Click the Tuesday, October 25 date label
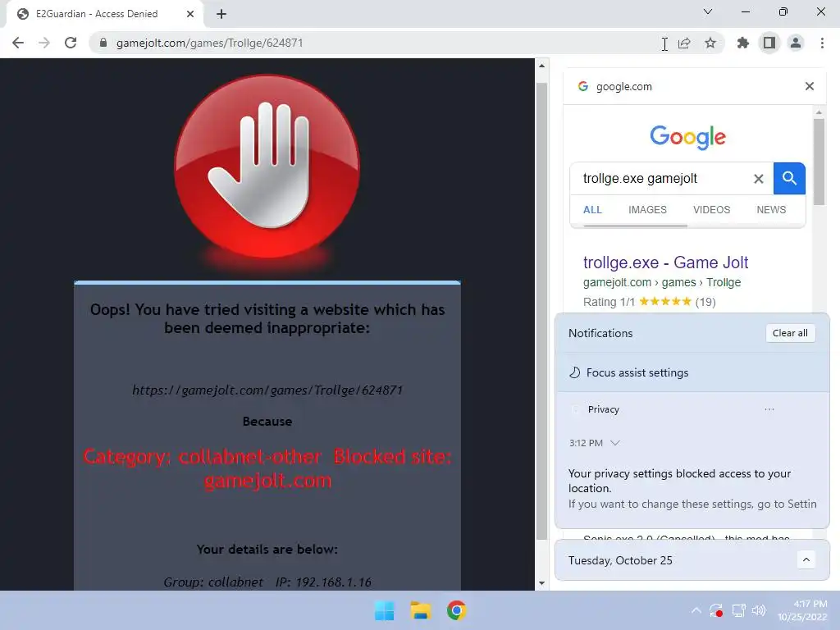 click(x=620, y=560)
